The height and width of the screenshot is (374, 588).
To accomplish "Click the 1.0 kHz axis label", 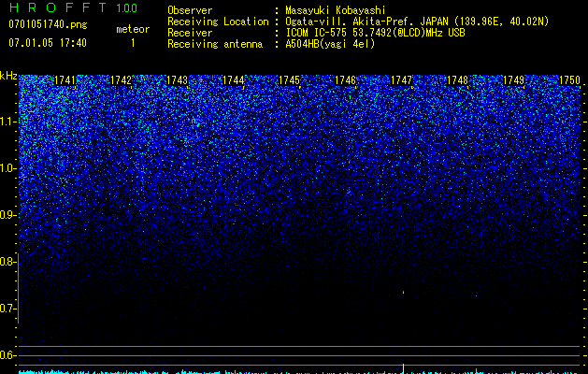I will click(x=8, y=168).
